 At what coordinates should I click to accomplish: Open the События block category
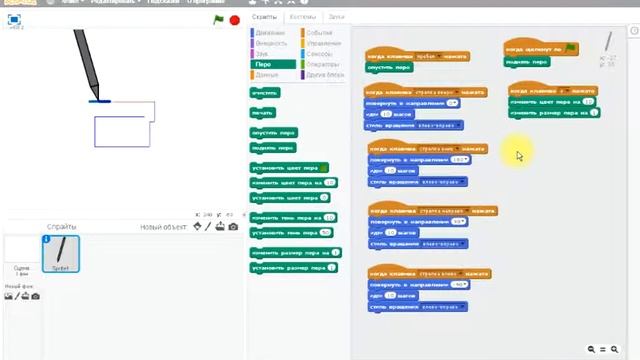(x=319, y=33)
